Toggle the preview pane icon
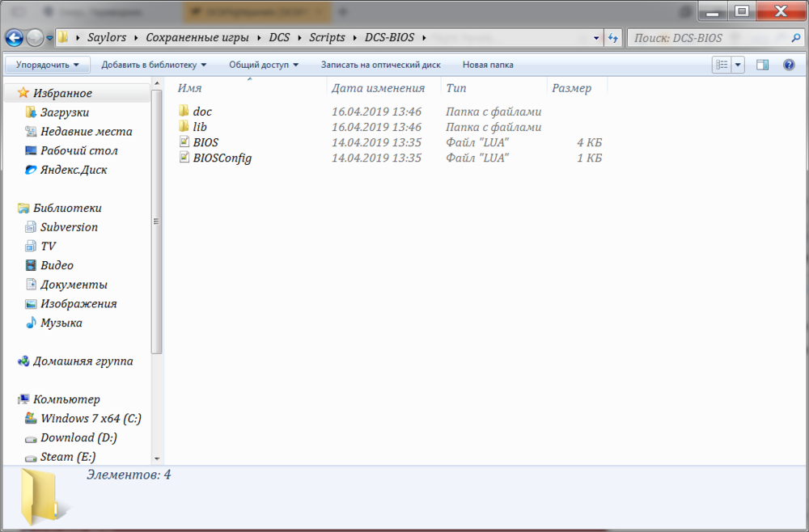 [x=762, y=65]
